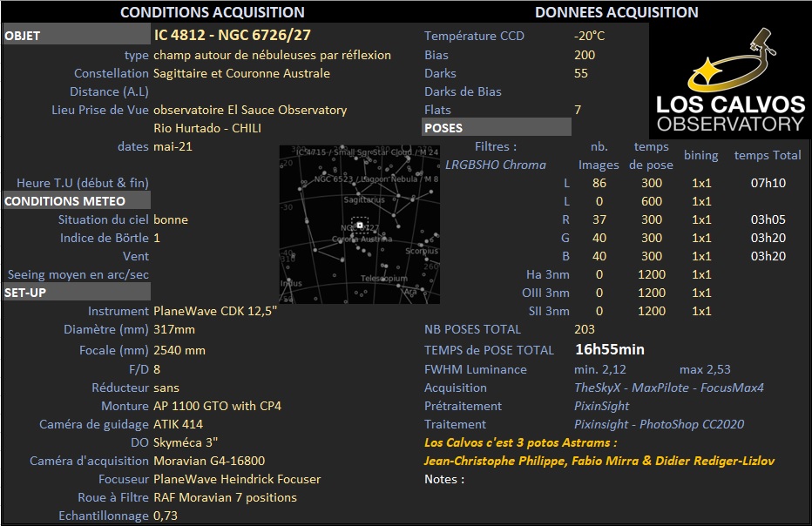Select the Bias value 200
812x526 pixels.
click(584, 55)
